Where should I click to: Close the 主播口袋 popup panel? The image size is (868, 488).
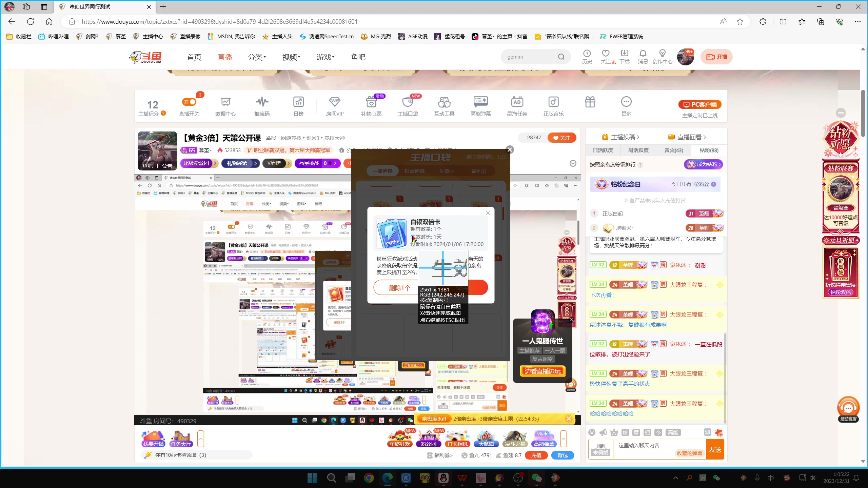(x=510, y=149)
